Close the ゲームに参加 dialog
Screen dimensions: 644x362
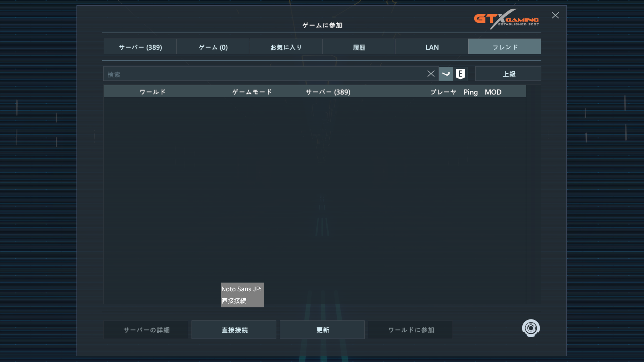[555, 15]
